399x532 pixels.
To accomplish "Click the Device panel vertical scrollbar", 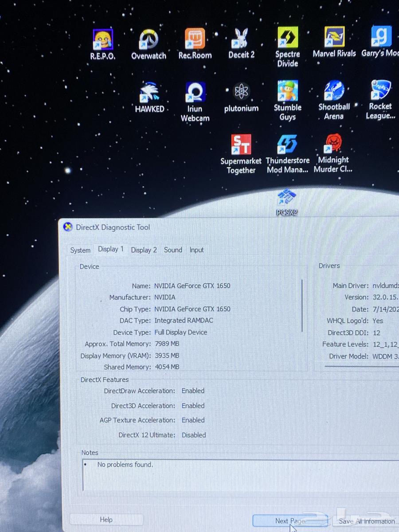I will pyautogui.click(x=302, y=306).
